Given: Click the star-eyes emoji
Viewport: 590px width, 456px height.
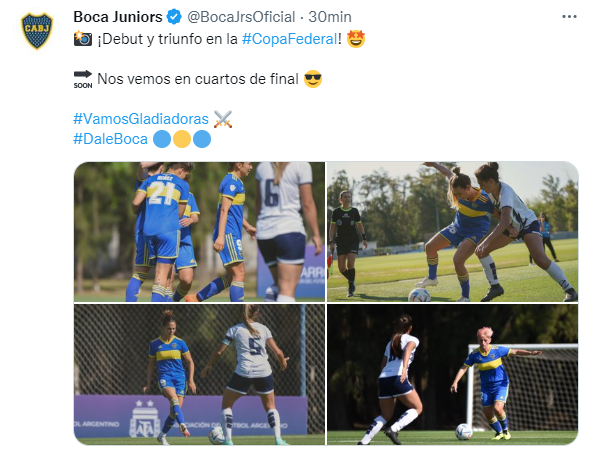Looking at the screenshot, I should 356,39.
